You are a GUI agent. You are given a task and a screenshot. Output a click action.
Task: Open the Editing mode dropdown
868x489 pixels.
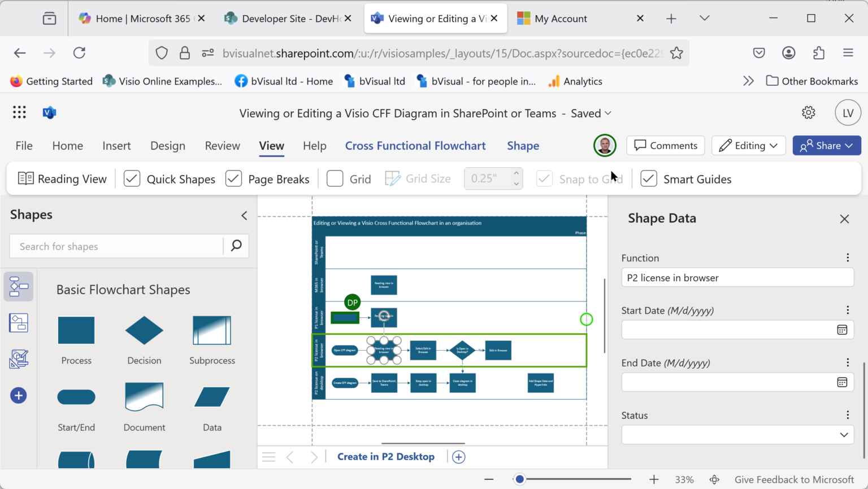748,145
